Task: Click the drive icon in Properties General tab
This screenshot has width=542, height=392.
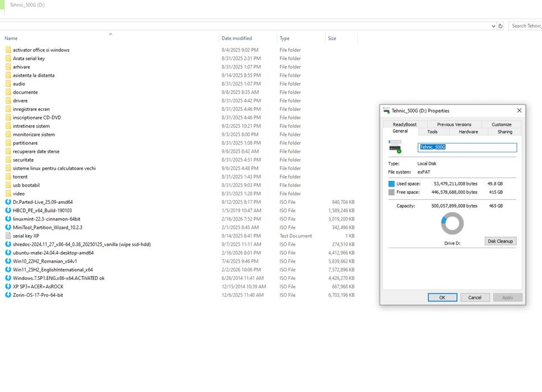Action: tap(395, 147)
